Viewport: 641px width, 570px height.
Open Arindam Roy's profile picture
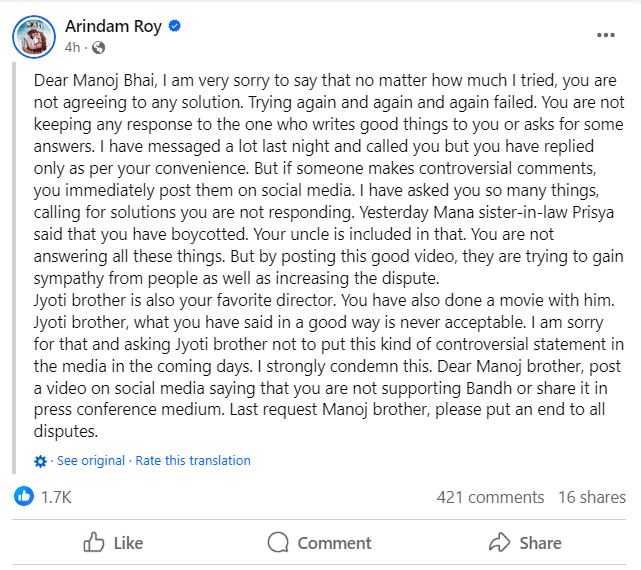pos(34,36)
